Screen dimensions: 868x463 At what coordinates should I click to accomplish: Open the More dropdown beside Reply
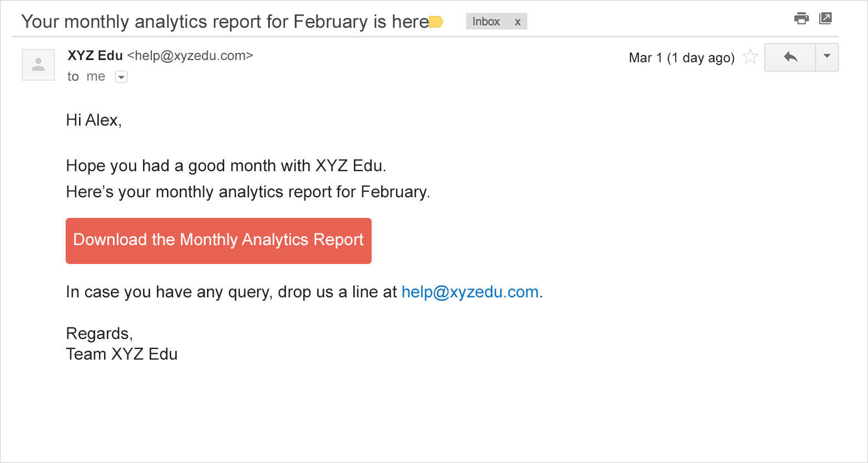[x=827, y=57]
